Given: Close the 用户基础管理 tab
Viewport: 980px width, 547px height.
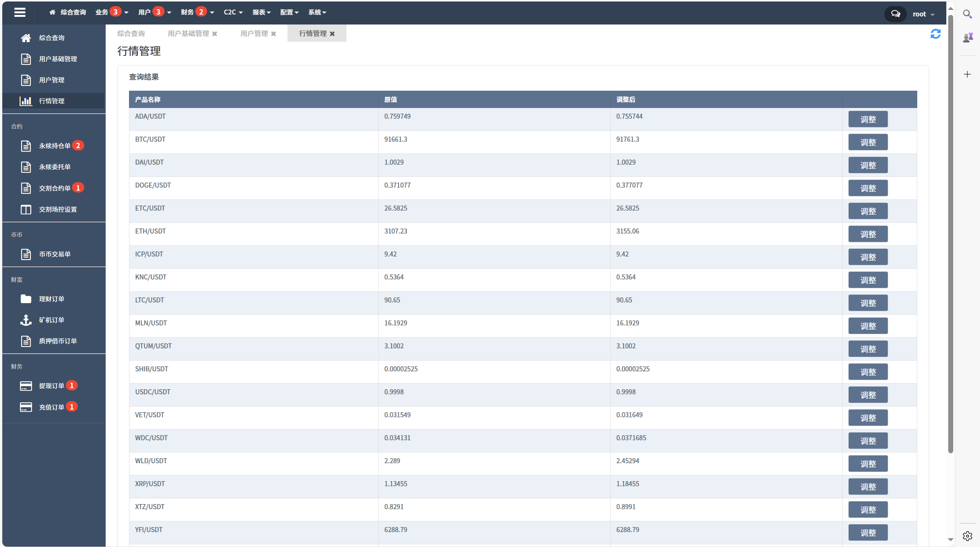Looking at the screenshot, I should tap(215, 34).
